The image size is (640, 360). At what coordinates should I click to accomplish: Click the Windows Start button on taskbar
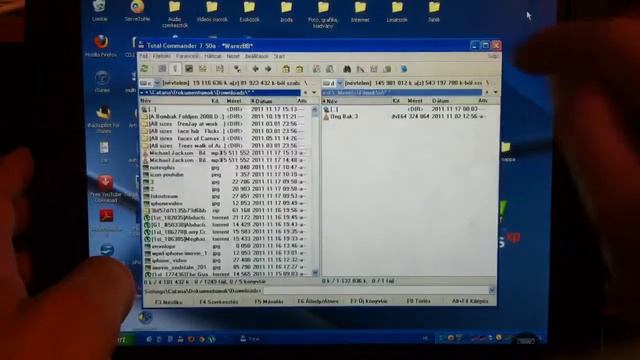pos(122,339)
